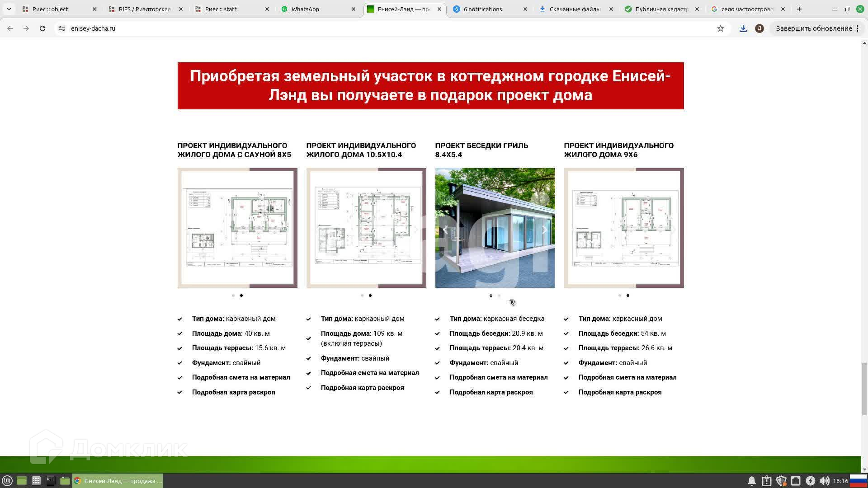Screen dimensions: 868x488
Task: Click the browser back arrow
Action: 10,28
